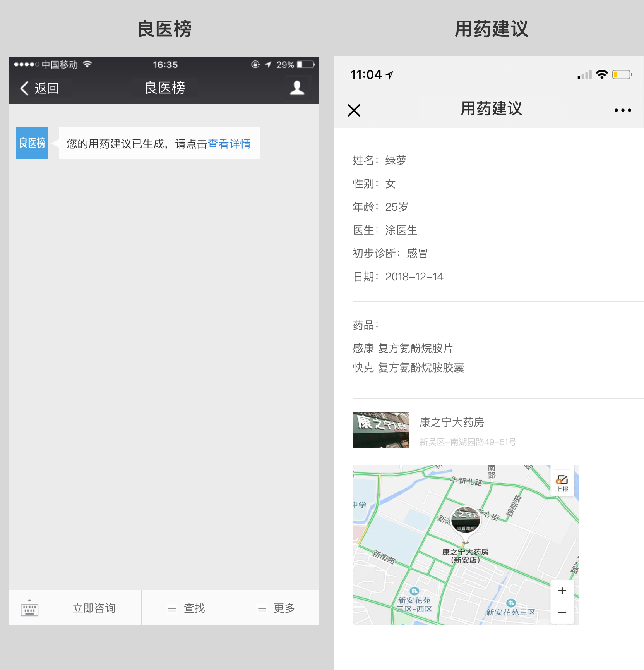Click the 上报 report icon on map

[562, 483]
